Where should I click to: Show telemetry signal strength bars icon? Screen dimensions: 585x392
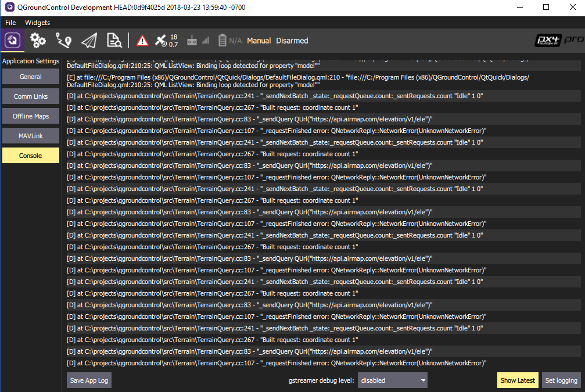pyautogui.click(x=206, y=41)
